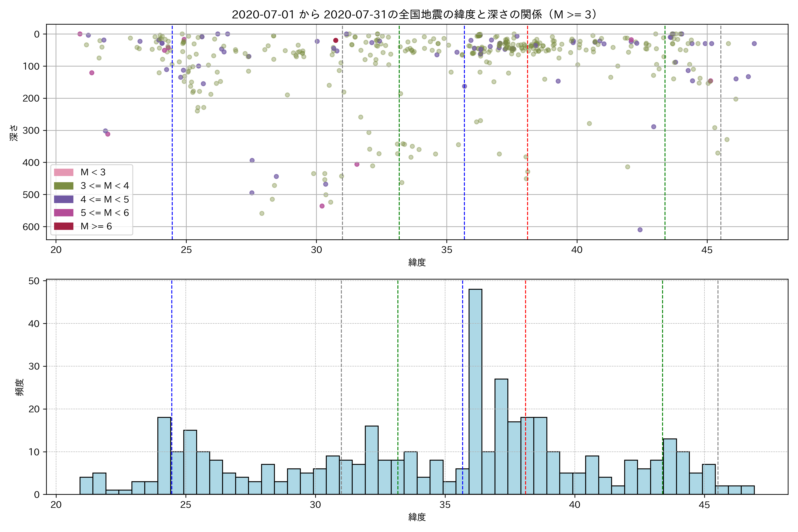Viewport: 798px width, 532px height.
Task: Click the dark red M >= 6 scatter point
Action: point(336,40)
